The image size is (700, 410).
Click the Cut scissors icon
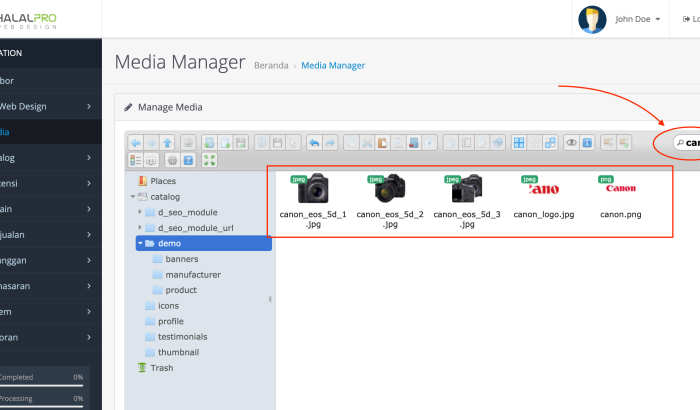click(x=367, y=143)
